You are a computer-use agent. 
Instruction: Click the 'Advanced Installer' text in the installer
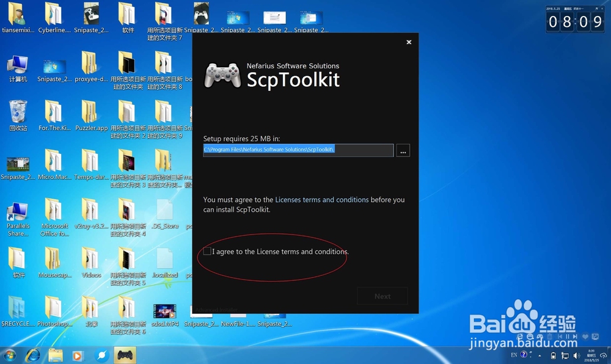[217, 310]
